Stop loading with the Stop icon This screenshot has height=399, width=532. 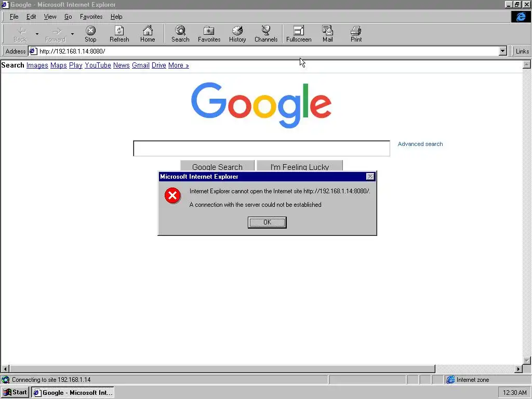click(90, 34)
